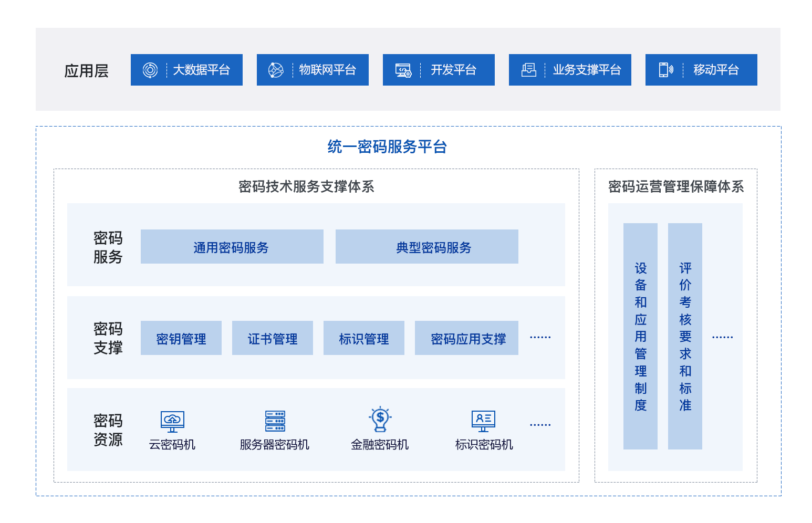
Task: Click the 密钥管理 box
Action: click(x=181, y=338)
